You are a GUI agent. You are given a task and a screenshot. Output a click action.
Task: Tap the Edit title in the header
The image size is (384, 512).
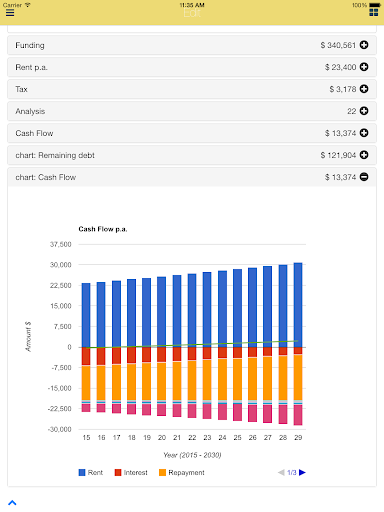192,13
